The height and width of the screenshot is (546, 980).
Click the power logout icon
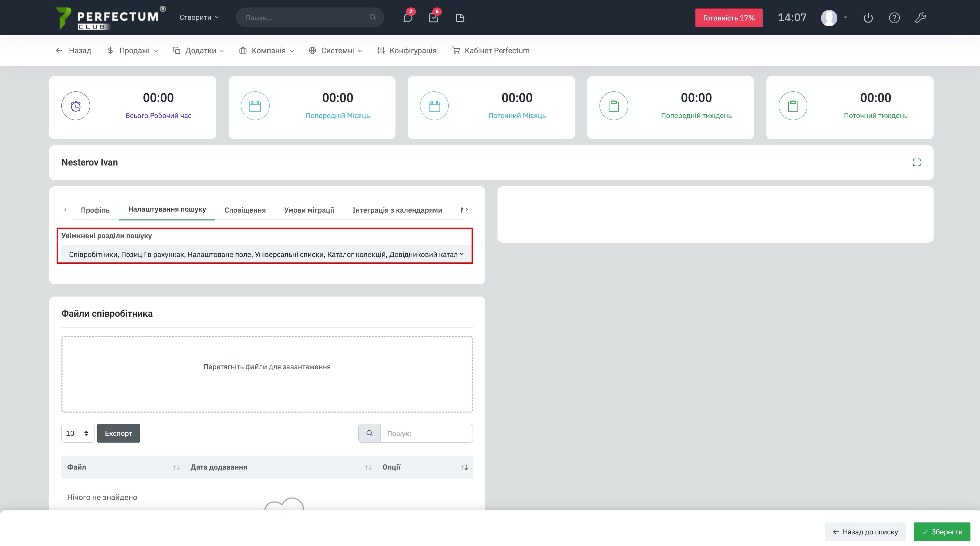(868, 17)
